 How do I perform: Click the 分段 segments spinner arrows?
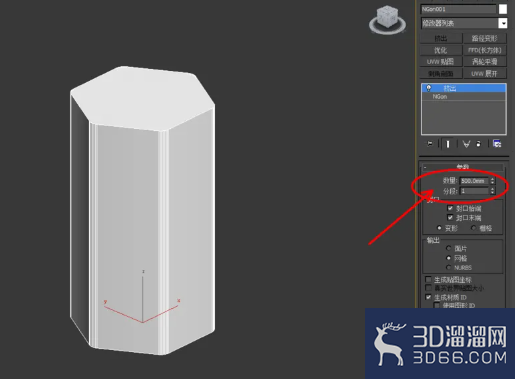coord(492,191)
